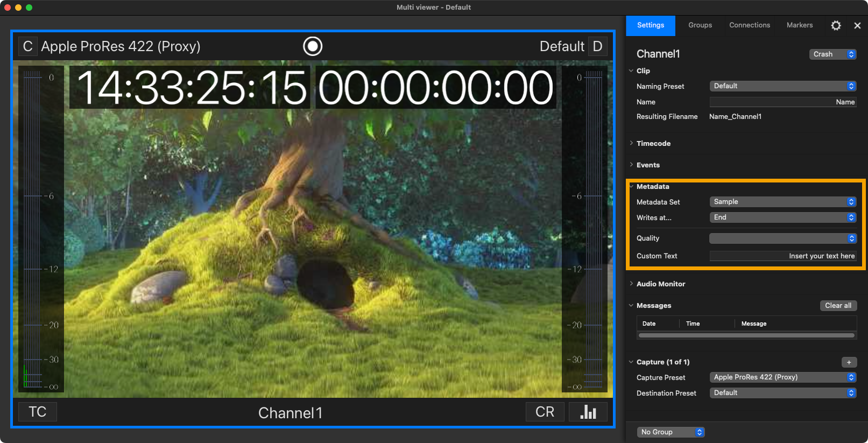Toggle the CR button in viewer
The image size is (868, 443).
(x=545, y=412)
